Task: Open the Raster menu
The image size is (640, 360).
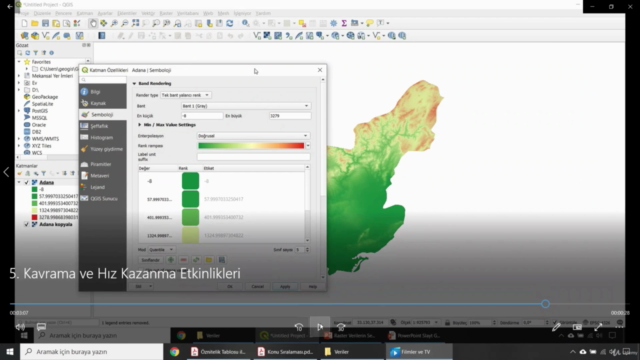Action: 166,13
